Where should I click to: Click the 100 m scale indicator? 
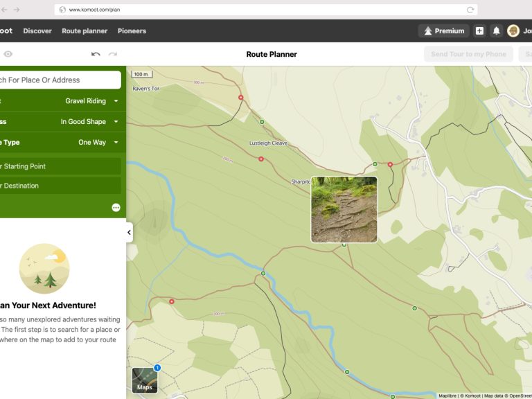point(141,74)
